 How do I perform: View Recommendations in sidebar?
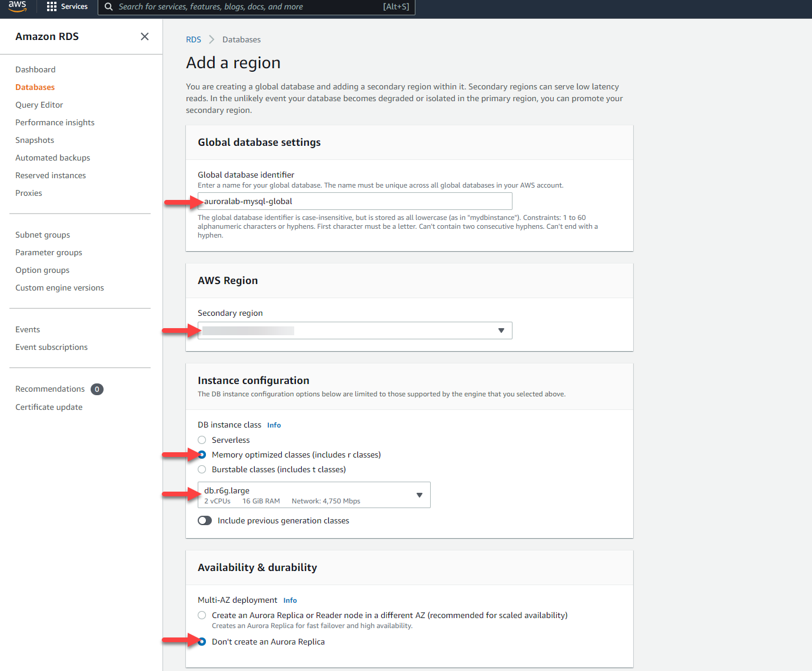pyautogui.click(x=50, y=389)
